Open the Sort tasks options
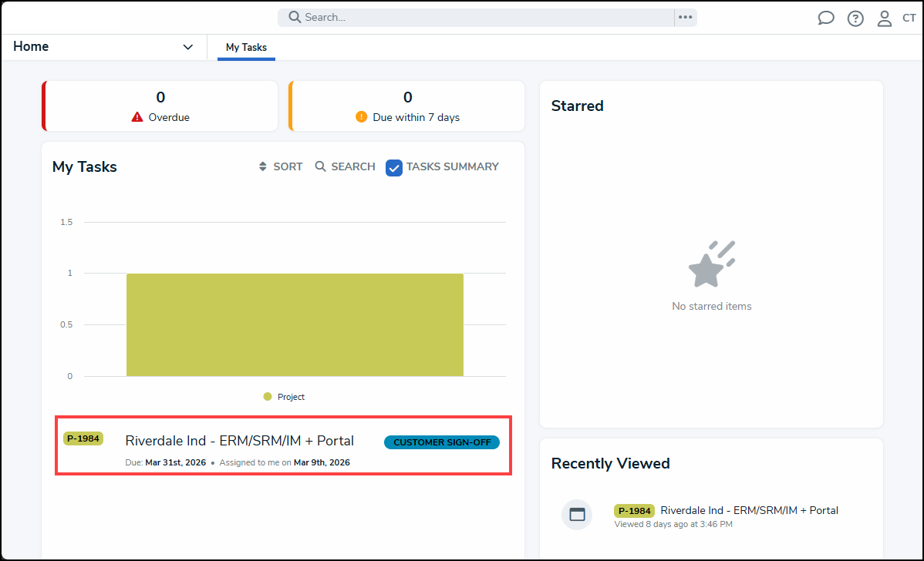The image size is (924, 561). (x=280, y=166)
